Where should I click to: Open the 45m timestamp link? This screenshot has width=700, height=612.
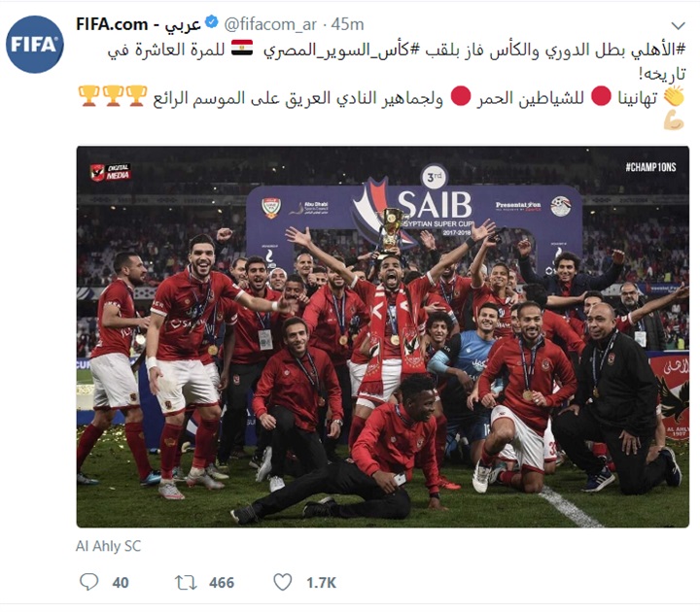[347, 24]
